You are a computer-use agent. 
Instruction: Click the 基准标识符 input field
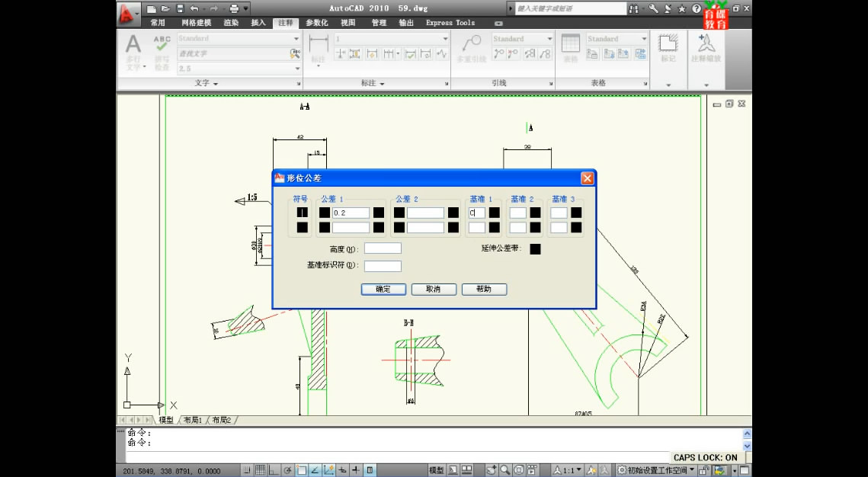coord(383,266)
